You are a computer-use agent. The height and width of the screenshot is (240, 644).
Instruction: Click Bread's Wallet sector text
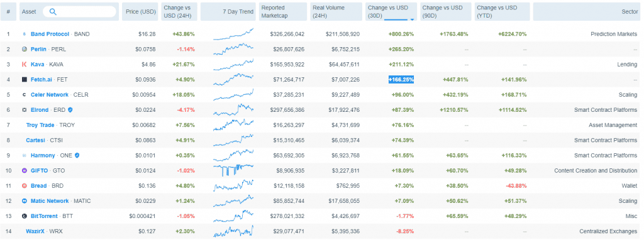[x=630, y=186]
